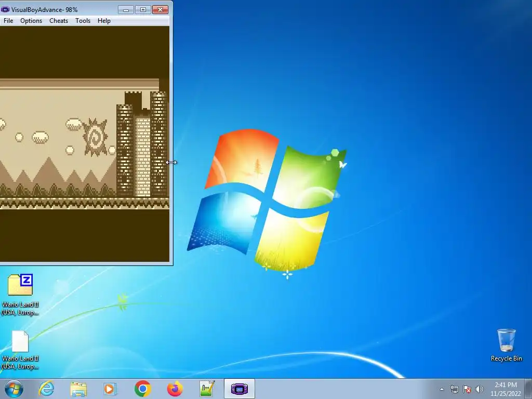Open the Help menu
This screenshot has height=399, width=532.
pos(104,21)
